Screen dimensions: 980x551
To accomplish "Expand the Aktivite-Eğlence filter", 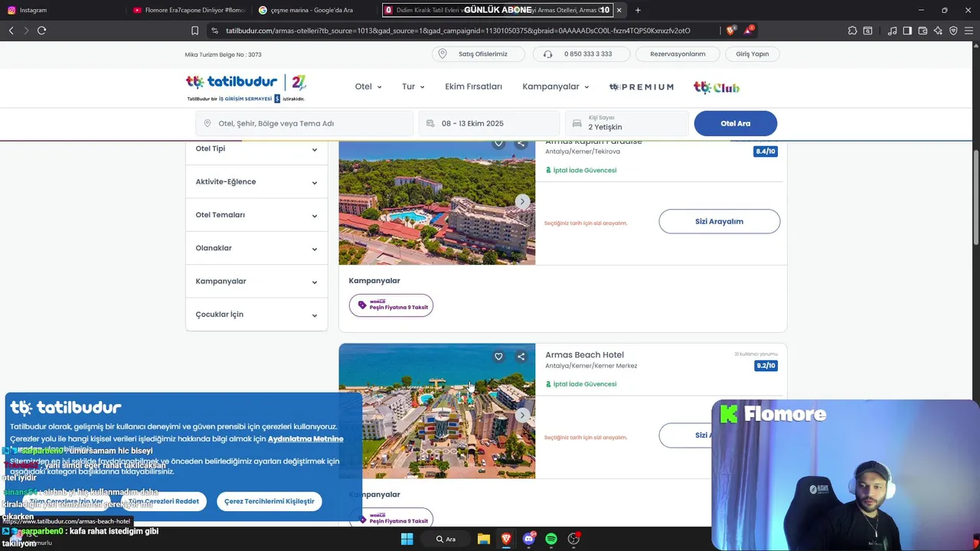I will click(256, 181).
